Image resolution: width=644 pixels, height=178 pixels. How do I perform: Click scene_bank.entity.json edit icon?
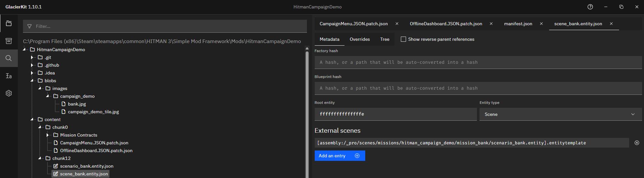click(56, 174)
